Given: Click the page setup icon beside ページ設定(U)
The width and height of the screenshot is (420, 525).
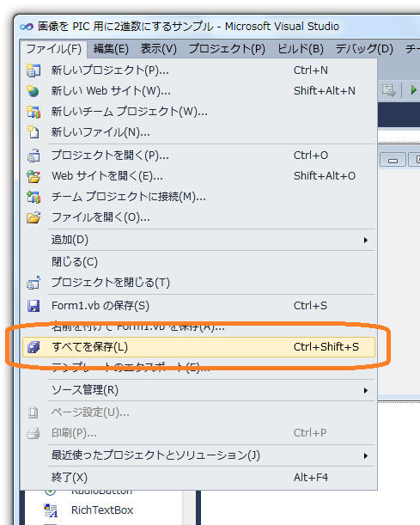Looking at the screenshot, I should coord(33,412).
